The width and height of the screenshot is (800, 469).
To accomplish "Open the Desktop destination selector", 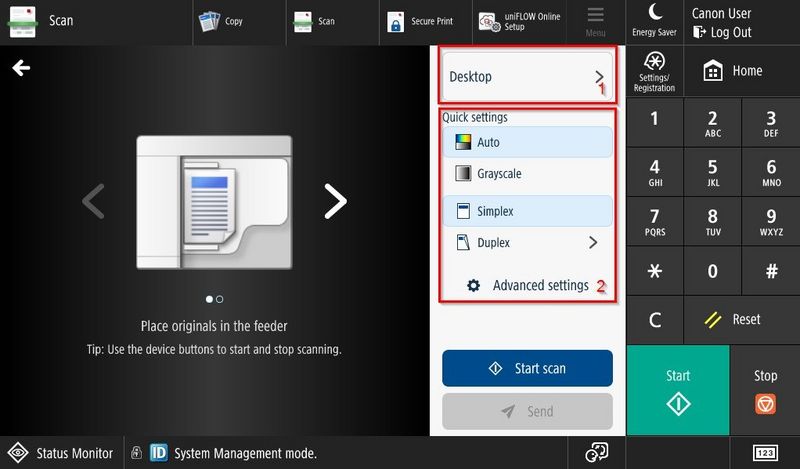I will [528, 76].
